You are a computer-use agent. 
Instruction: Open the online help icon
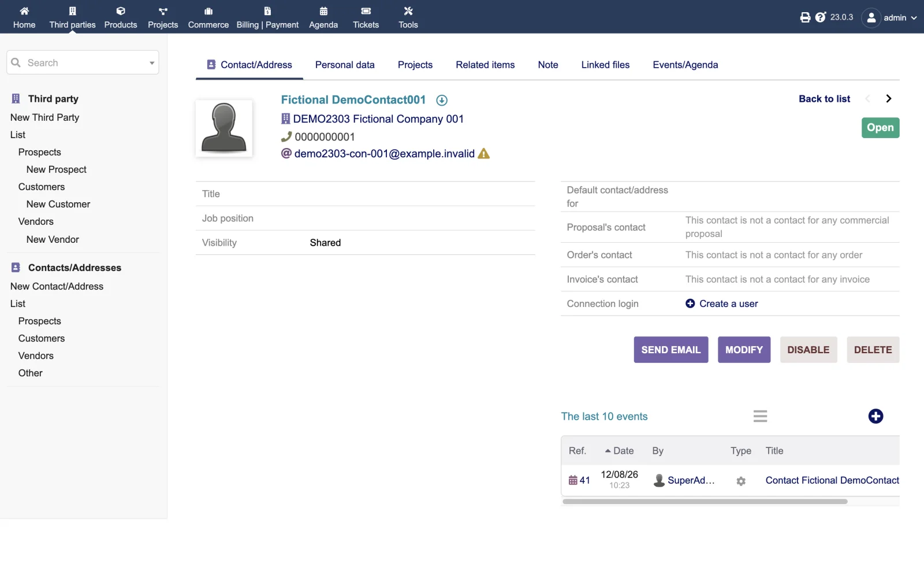point(821,17)
